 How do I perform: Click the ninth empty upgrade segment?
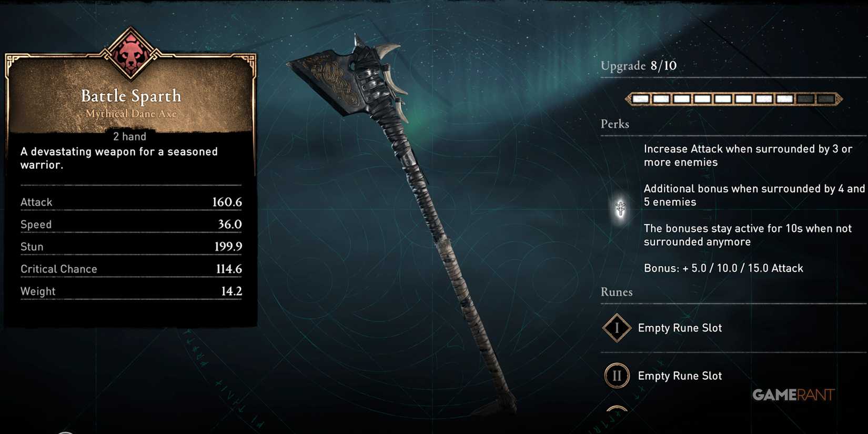[805, 98]
